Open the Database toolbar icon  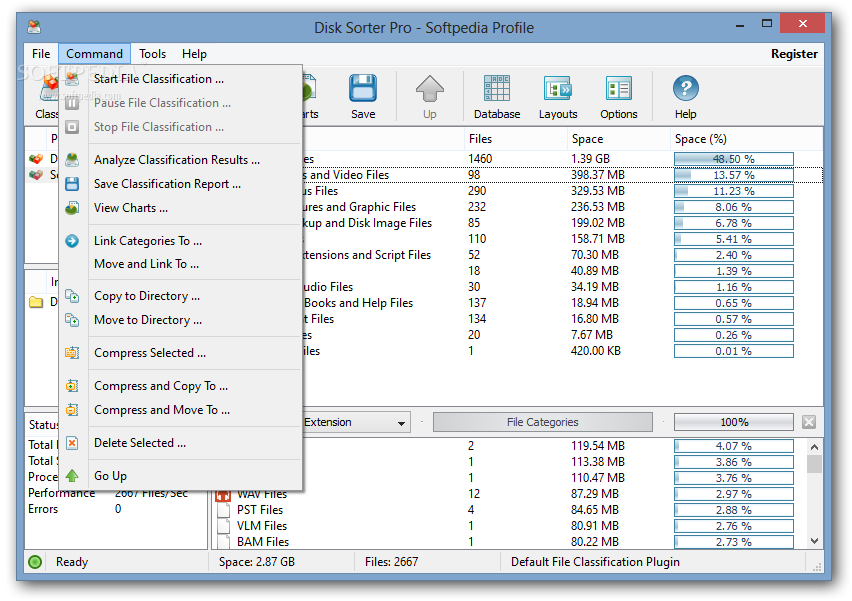click(497, 89)
